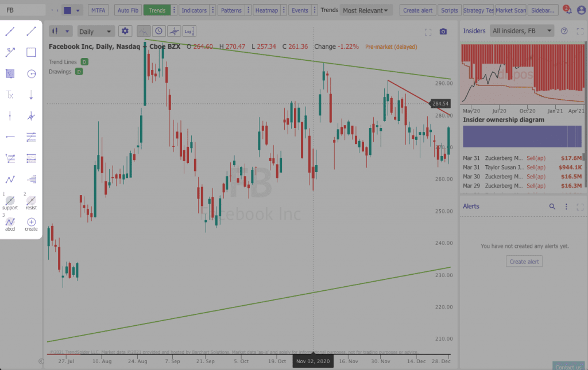Click the Contact us button
The image size is (588, 370).
(x=568, y=367)
